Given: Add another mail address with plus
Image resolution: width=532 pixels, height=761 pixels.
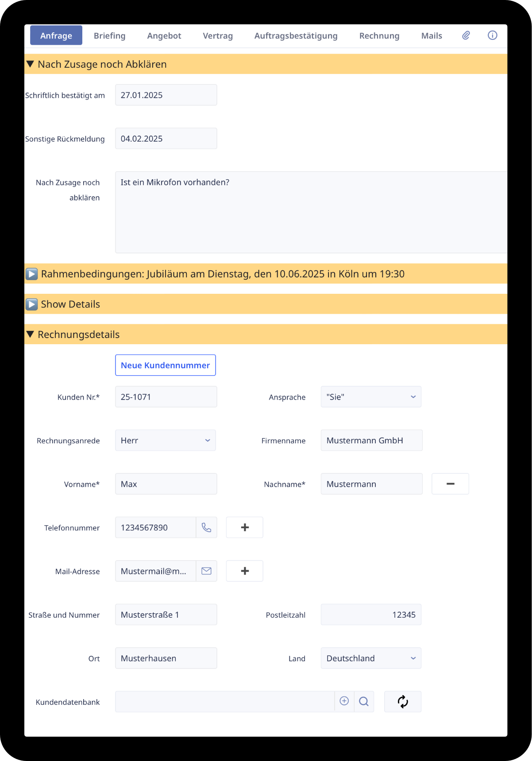Looking at the screenshot, I should [x=245, y=571].
